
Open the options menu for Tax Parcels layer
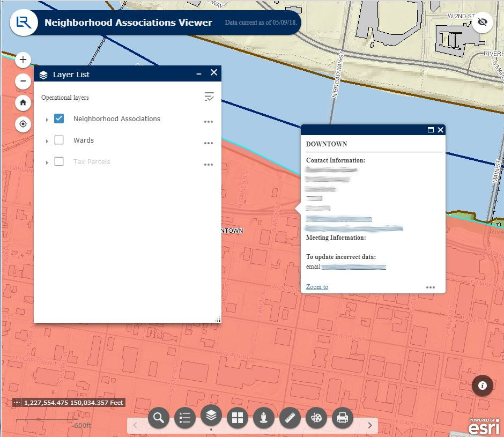209,165
